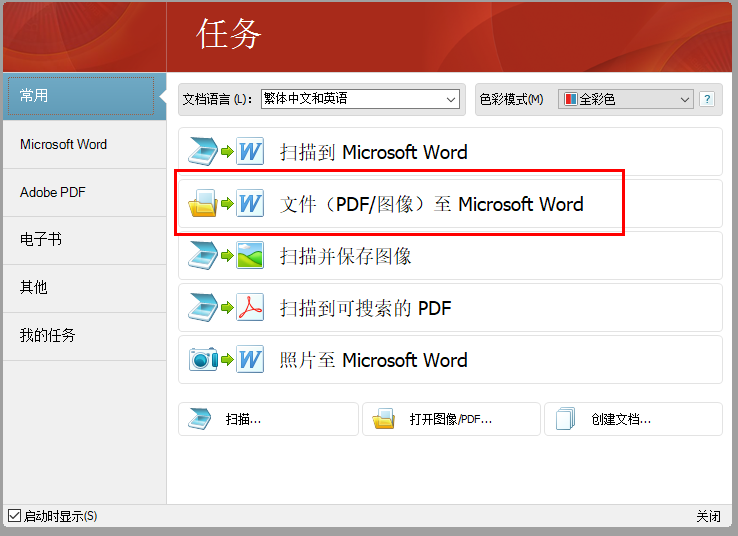
Task: Open the 色彩模式 dropdown showing 全彩色
Action: coord(626,99)
